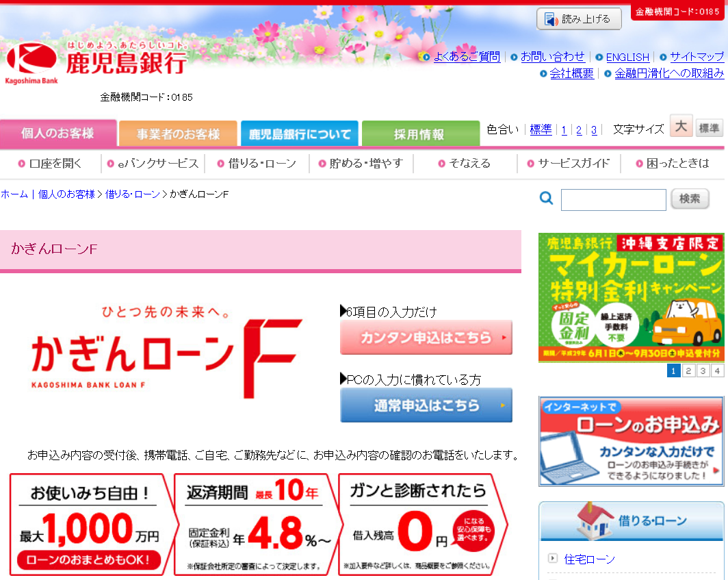This screenshot has height=580, width=728.
Task: Open the 口座を開く menu
Action: click(x=50, y=163)
